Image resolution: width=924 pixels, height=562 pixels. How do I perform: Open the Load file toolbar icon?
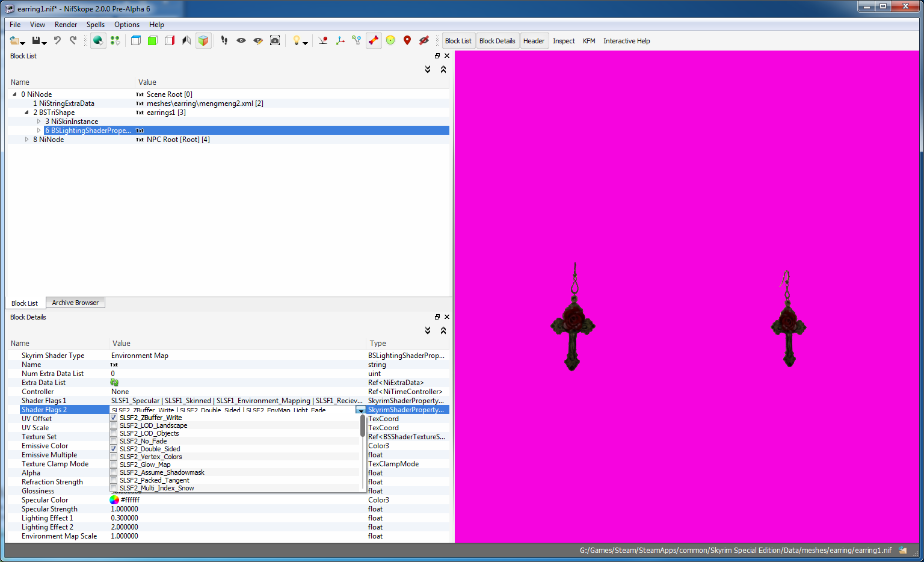click(x=14, y=40)
